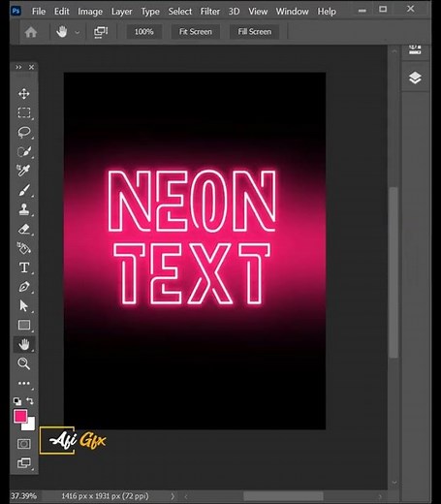Open the Select menu

(x=180, y=12)
